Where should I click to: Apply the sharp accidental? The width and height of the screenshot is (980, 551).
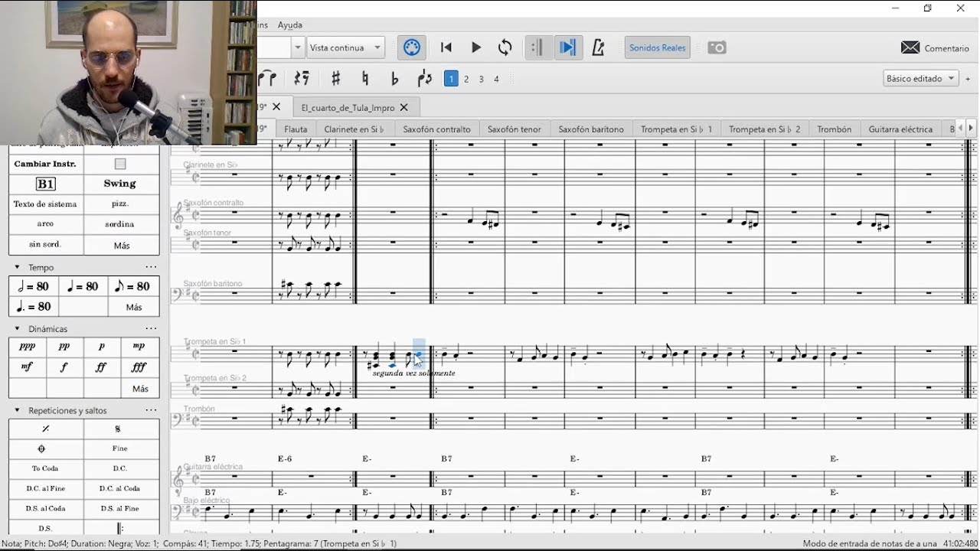point(335,78)
